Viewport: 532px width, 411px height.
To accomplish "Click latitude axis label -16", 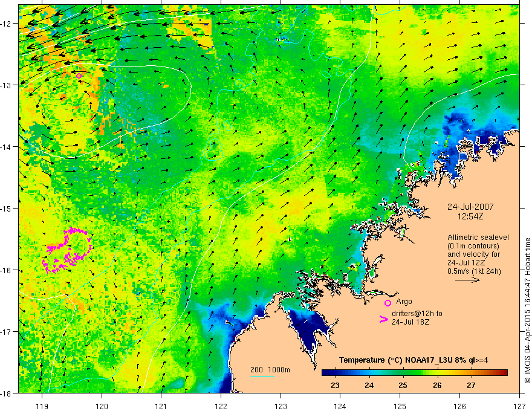I will (x=7, y=270).
